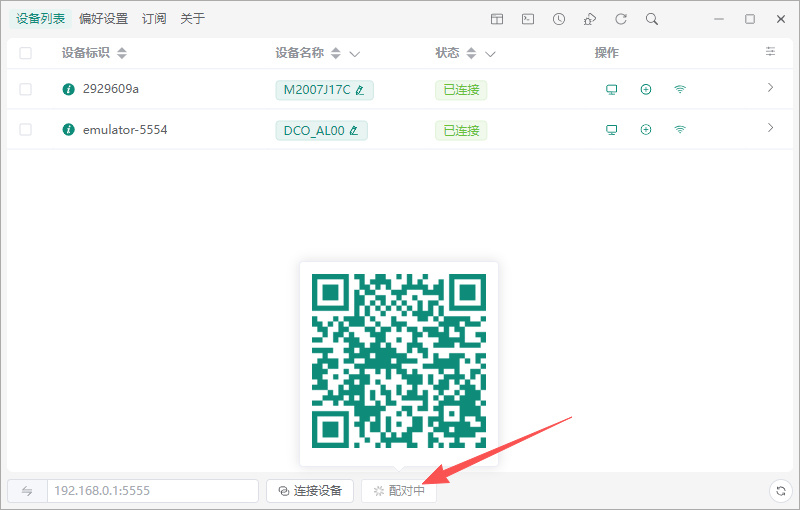The width and height of the screenshot is (800, 510).
Task: Open the 关于 tab
Action: tap(192, 19)
